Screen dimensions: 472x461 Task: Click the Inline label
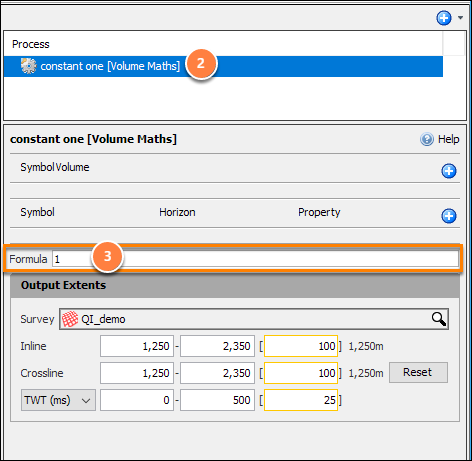(x=33, y=346)
